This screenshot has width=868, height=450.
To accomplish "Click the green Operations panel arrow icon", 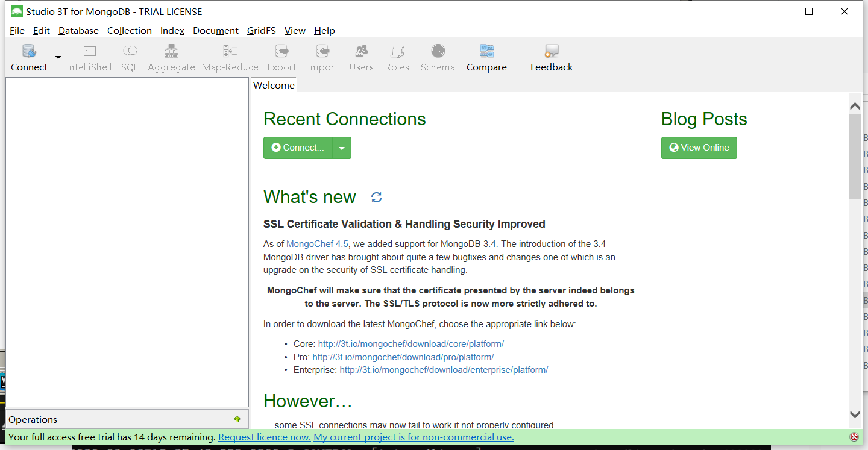I will point(237,419).
